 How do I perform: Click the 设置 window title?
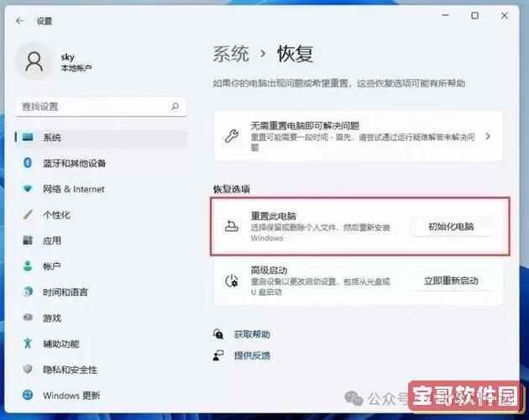tap(45, 21)
